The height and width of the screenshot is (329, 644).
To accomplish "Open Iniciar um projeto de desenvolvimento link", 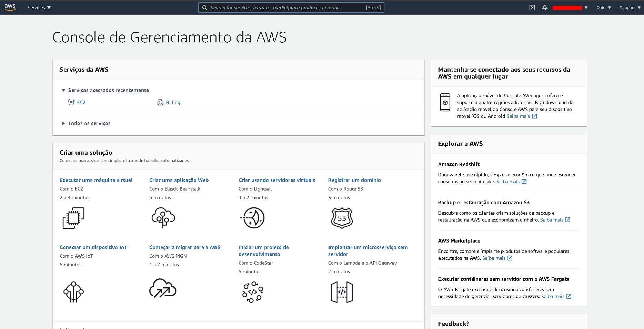I will [x=264, y=251].
